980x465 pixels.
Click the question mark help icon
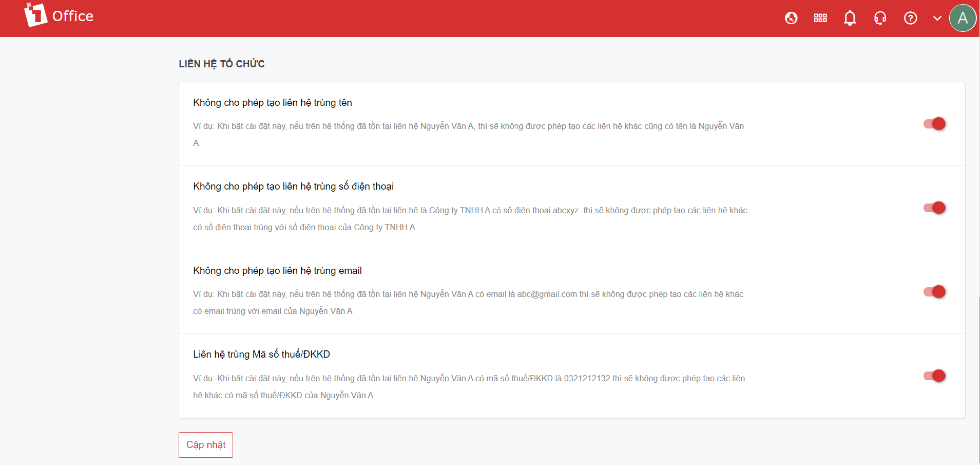click(910, 18)
